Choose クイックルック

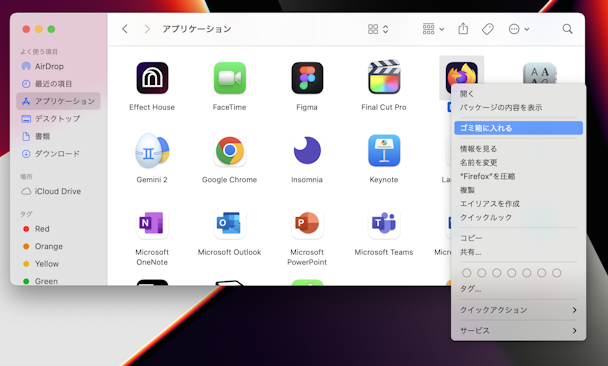[x=518, y=218]
